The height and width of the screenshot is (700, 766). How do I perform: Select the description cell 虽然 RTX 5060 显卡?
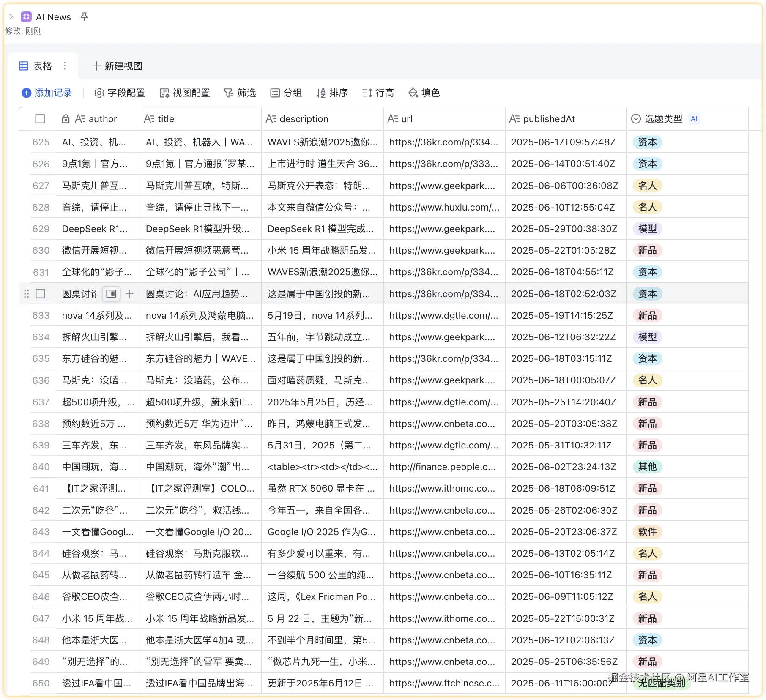(x=323, y=488)
